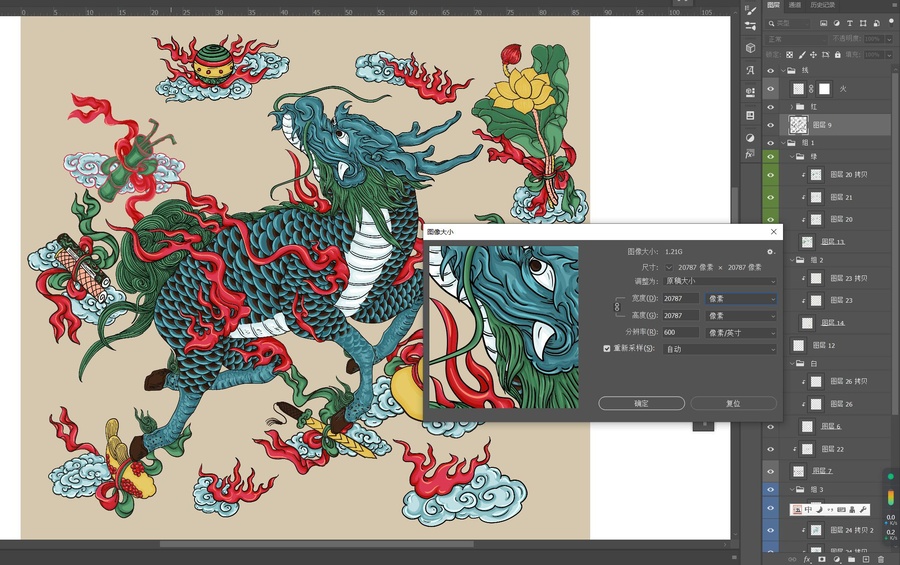Open the opacity slider dropdown arrow
Screen dimensions: 900x565
889,39
